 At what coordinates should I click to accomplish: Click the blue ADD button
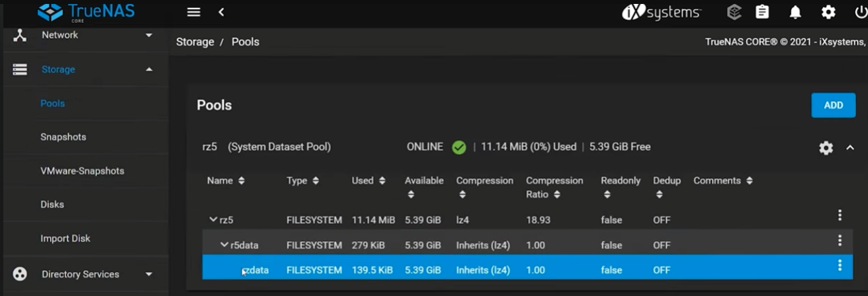pyautogui.click(x=834, y=105)
